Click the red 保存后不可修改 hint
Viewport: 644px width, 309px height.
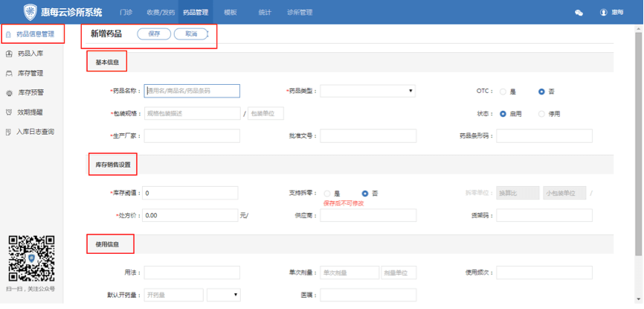tap(344, 203)
